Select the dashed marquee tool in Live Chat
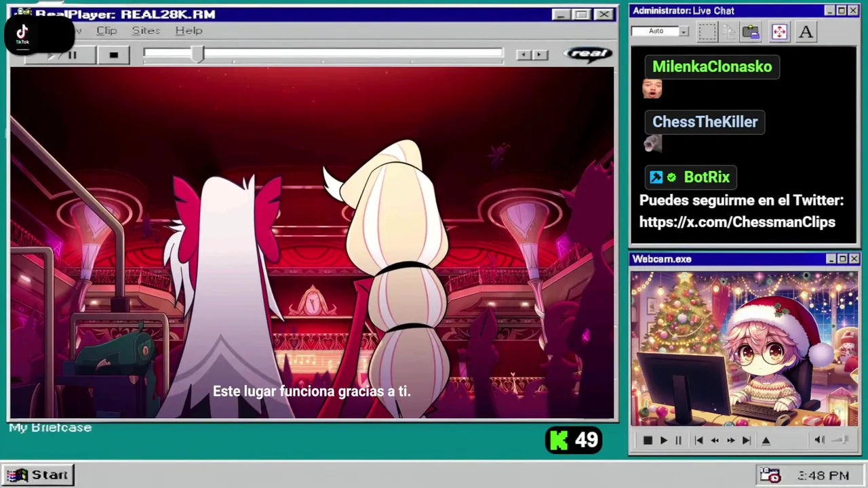Screen dimensions: 868x488 point(707,31)
